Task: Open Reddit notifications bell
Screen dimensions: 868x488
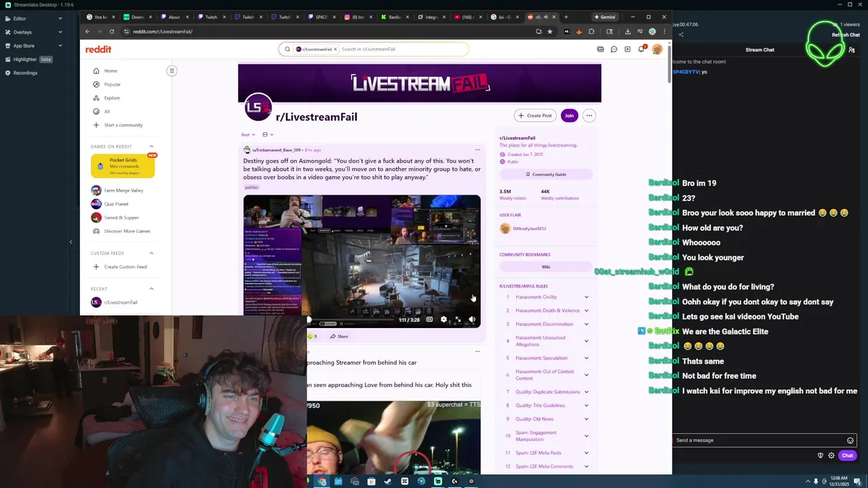Action: [x=641, y=49]
